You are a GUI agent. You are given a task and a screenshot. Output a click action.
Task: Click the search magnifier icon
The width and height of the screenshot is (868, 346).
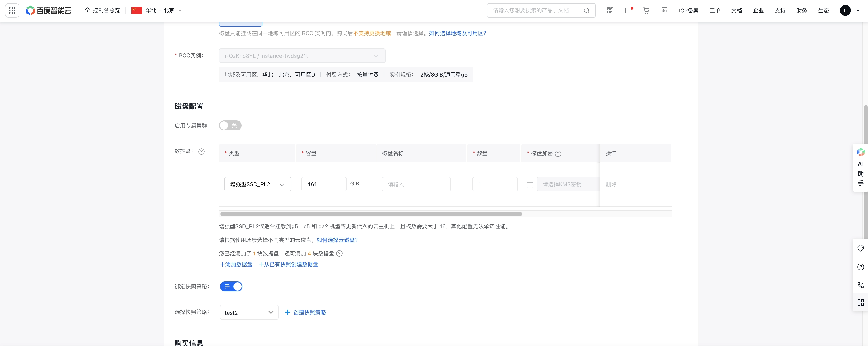coord(586,10)
